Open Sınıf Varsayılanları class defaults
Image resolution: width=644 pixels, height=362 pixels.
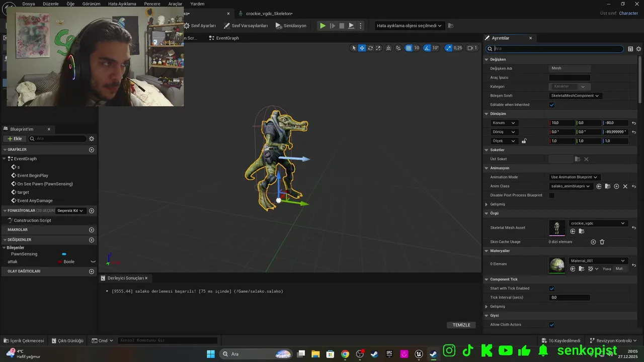pos(246,26)
